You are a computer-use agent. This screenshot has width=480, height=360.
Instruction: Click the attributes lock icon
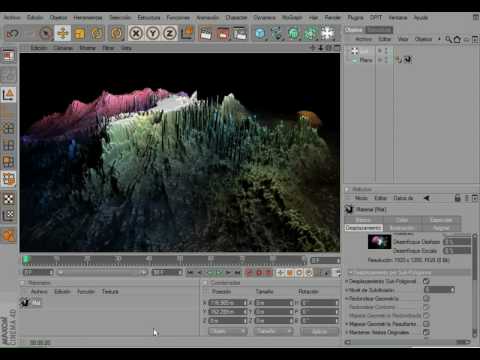(x=457, y=198)
